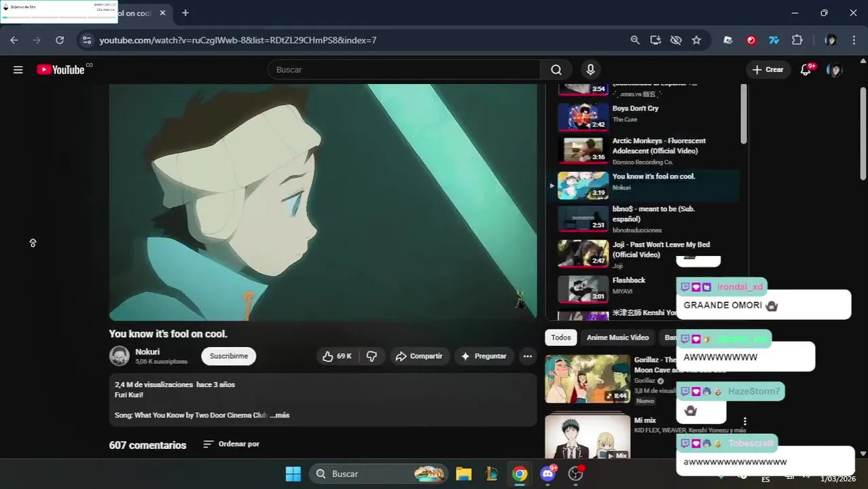
Task: Click the irondal_xd chat username
Action: pos(740,287)
